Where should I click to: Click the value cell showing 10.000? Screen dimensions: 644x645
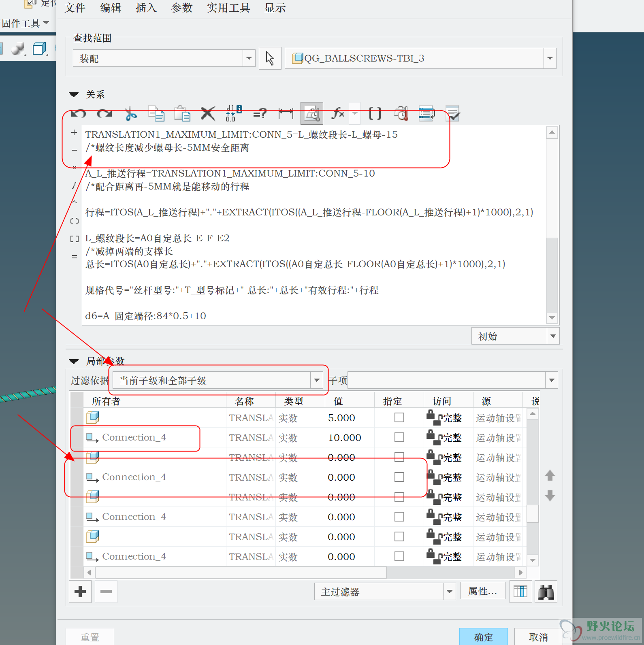point(350,437)
